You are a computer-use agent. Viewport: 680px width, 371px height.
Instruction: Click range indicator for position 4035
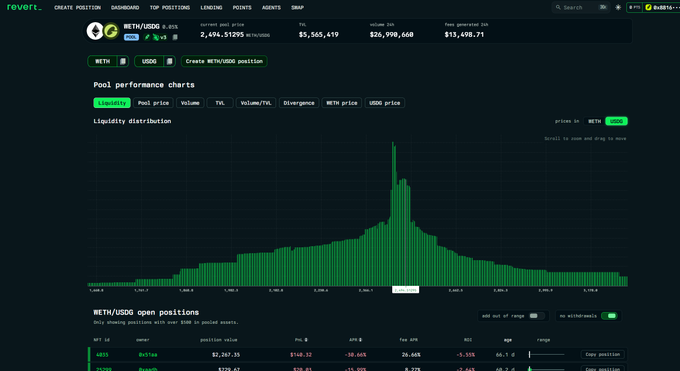click(x=546, y=355)
